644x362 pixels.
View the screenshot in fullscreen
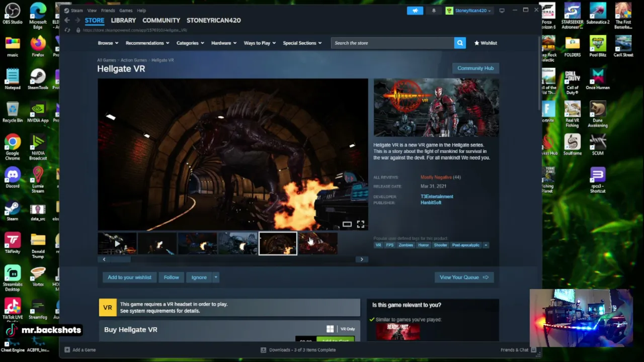pyautogui.click(x=361, y=224)
